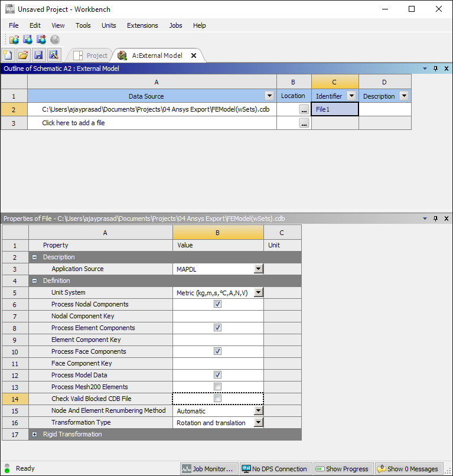Click the No DPS Connection status button
This screenshot has height=476, width=453.
pos(276,469)
